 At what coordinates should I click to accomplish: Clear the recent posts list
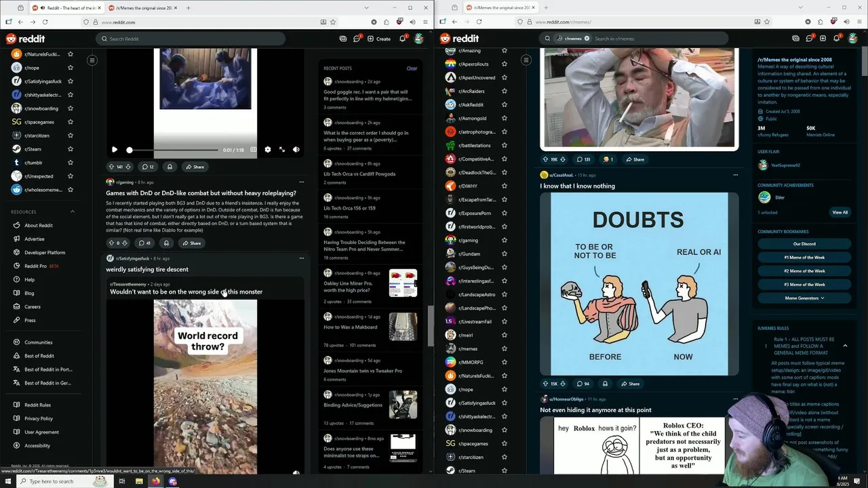pos(412,68)
